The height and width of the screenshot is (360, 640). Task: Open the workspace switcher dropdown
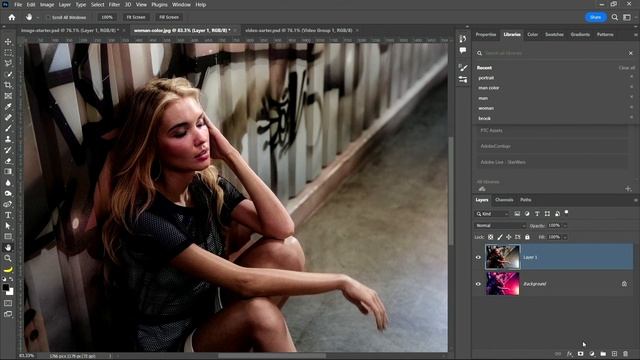pos(627,17)
